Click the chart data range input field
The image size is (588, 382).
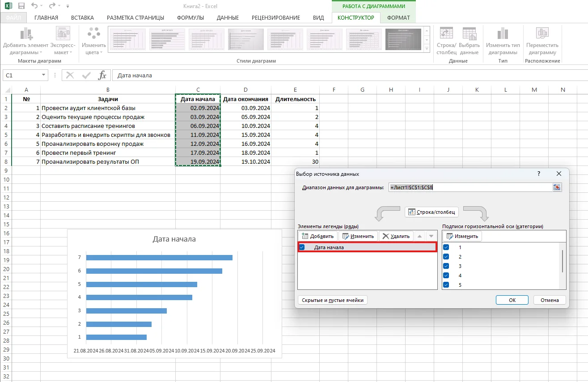[470, 187]
